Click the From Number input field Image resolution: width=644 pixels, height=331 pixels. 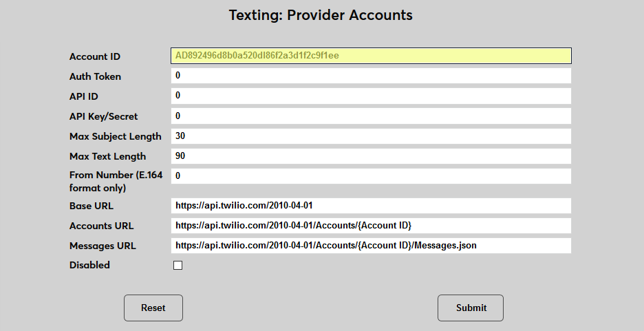[x=371, y=175]
